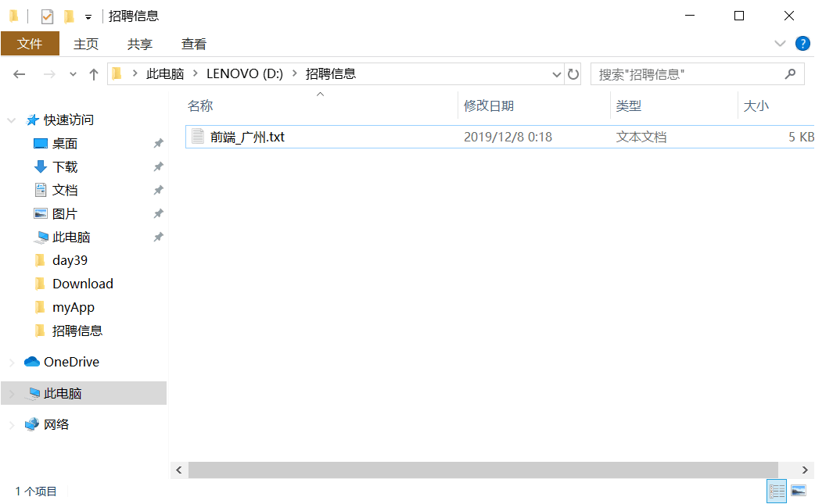This screenshot has height=504, width=815.
Task: Click the 文本文档 type cell
Action: (641, 137)
